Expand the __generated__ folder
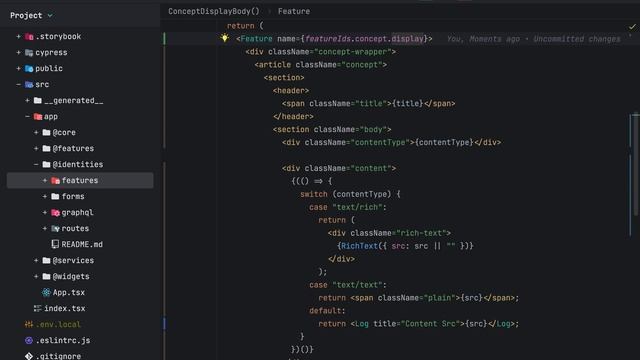The image size is (640, 360). coord(27,100)
